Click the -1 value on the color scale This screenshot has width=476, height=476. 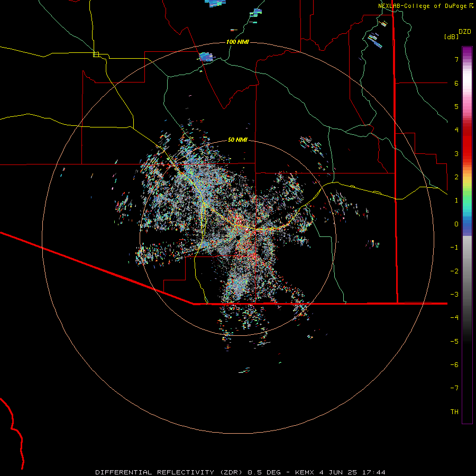(454, 248)
